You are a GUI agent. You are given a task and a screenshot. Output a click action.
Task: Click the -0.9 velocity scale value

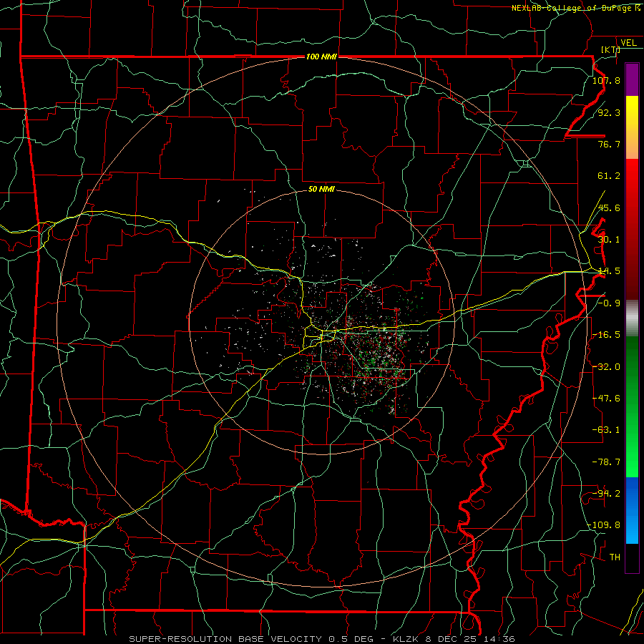tap(609, 303)
